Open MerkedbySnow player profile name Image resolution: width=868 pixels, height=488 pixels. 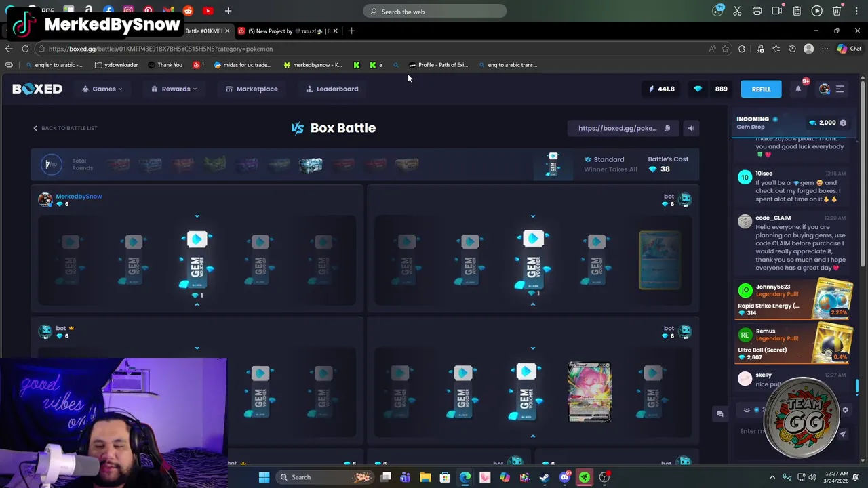[79, 196]
